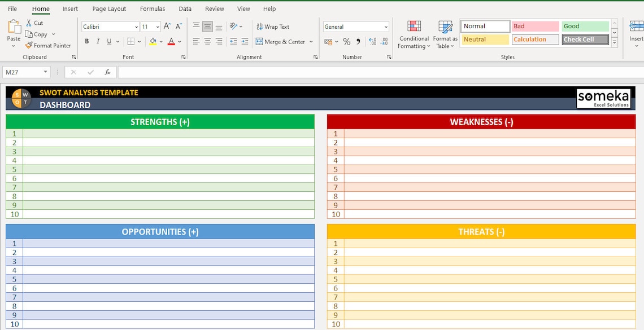
Task: Click the Decrease Decimal icon
Action: click(x=385, y=41)
